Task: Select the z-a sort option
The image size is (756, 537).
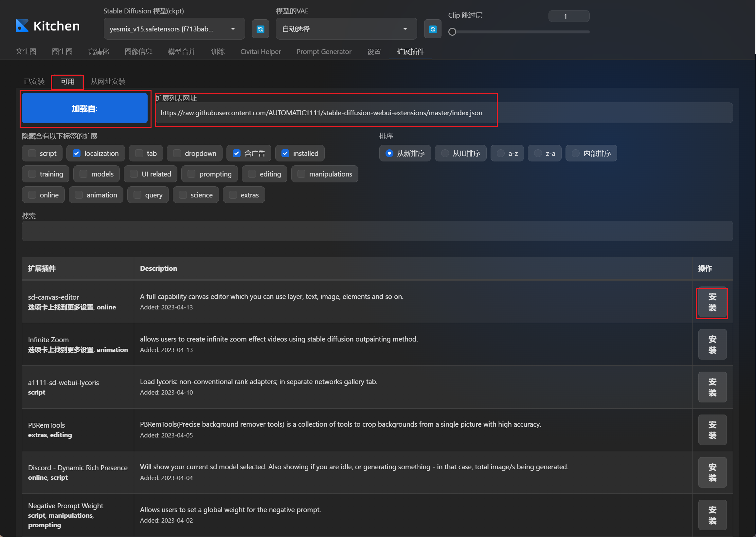Action: tap(544, 153)
